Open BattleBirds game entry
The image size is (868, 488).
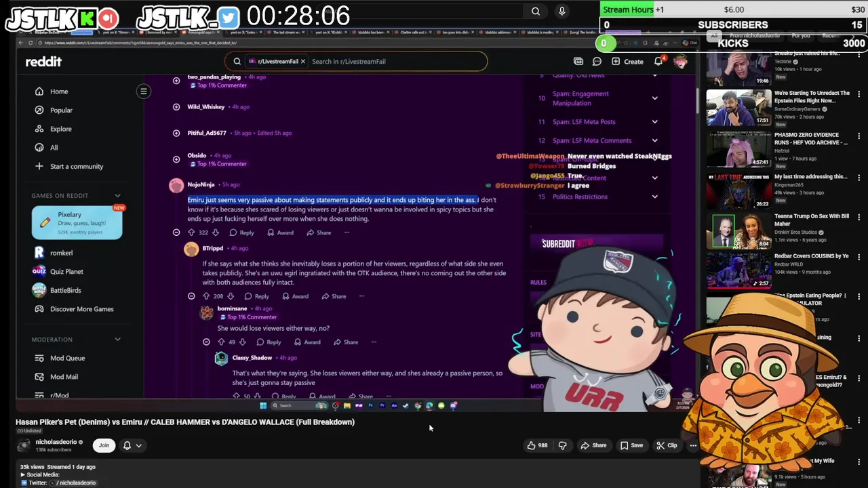point(65,291)
